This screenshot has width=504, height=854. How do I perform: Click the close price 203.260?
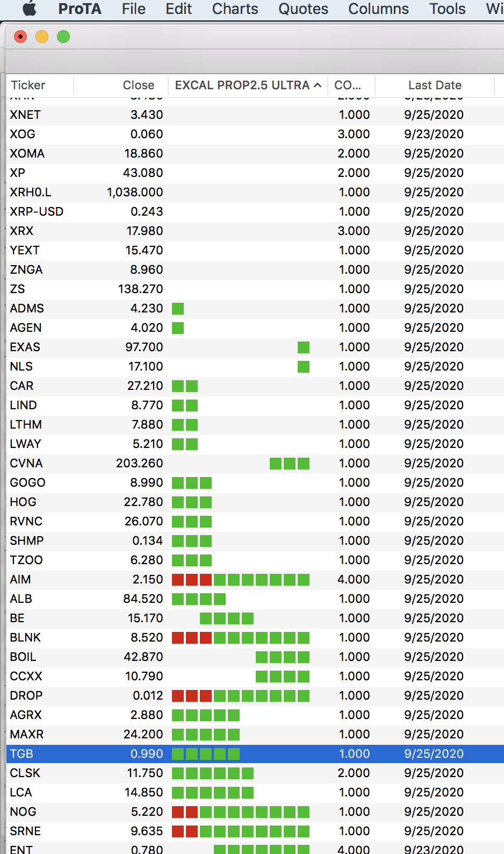coord(140,463)
